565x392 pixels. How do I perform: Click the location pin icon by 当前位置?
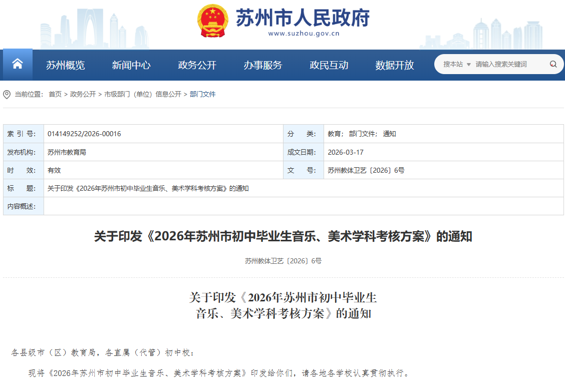coord(7,94)
